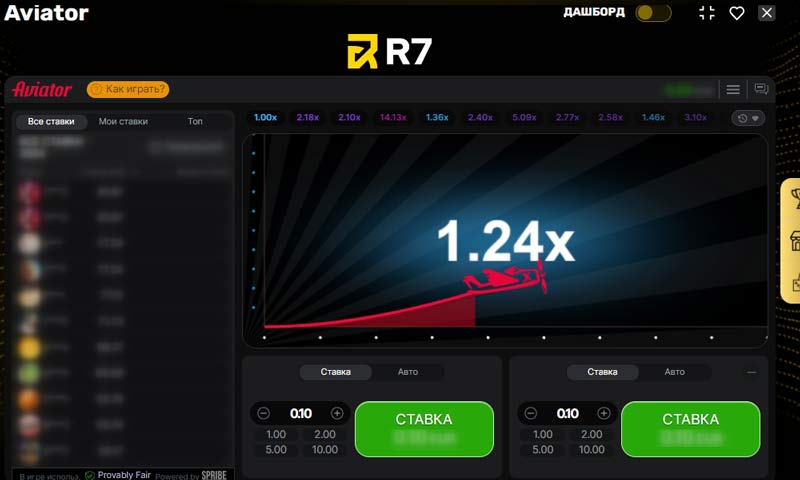
Task: Expand the round history dropdown
Action: [748, 118]
